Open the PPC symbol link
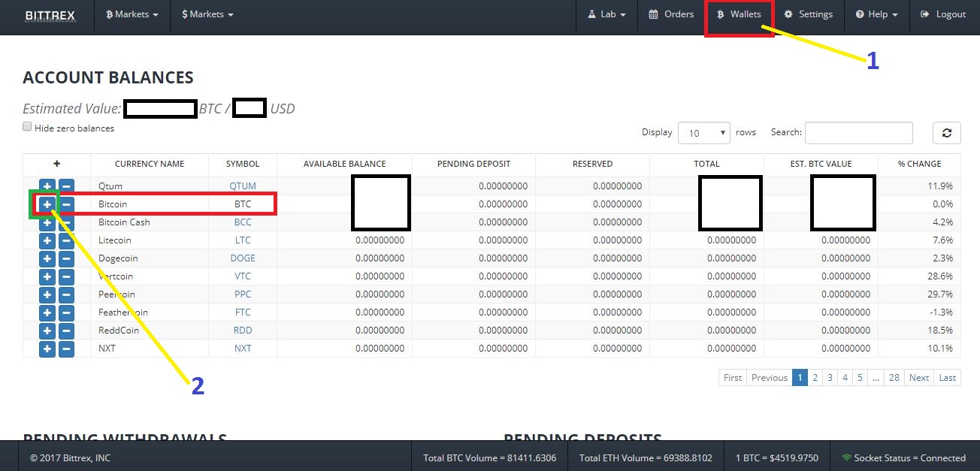Screen dimensions: 980x471 243,294
